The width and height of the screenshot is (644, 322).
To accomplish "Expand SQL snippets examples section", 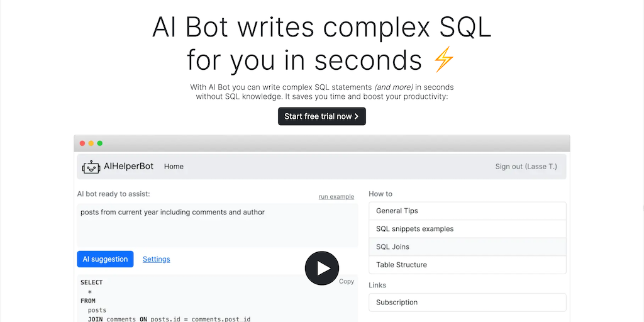I will tap(467, 229).
